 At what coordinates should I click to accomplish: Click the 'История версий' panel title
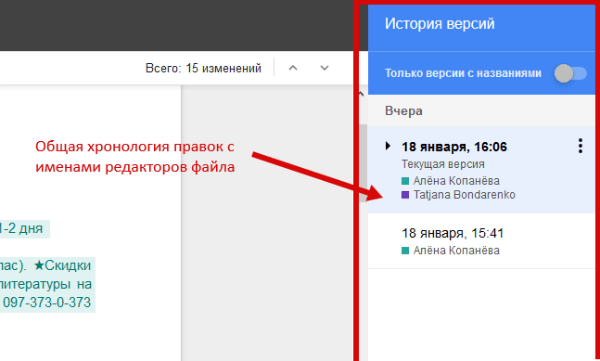[440, 24]
